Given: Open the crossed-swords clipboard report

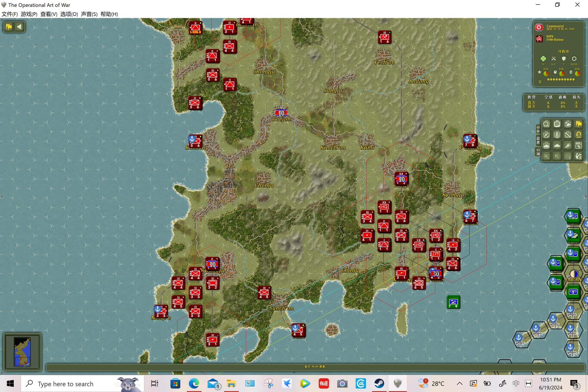Looking at the screenshot, I should click(x=546, y=135).
